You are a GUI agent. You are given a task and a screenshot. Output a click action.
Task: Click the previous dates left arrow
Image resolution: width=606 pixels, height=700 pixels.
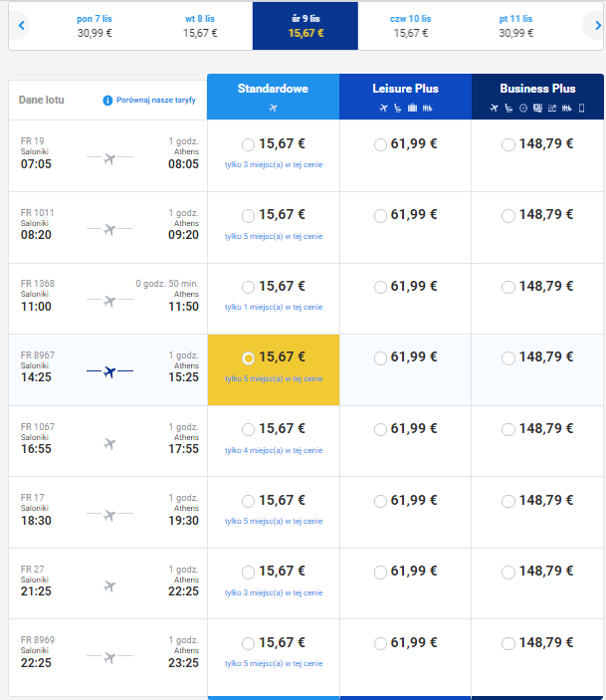click(21, 26)
